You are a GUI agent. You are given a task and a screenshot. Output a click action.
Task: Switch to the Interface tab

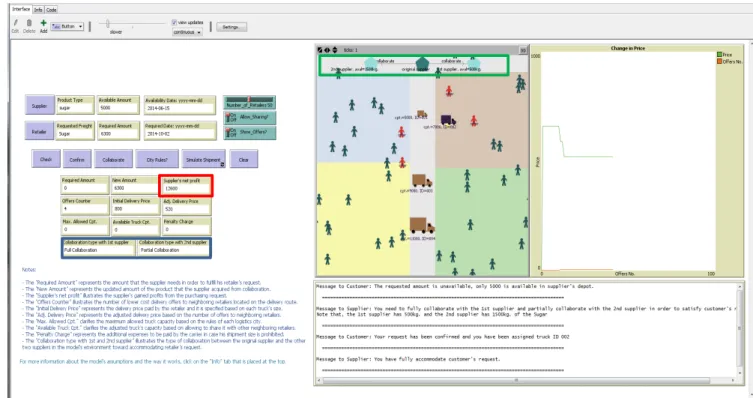[21, 9]
